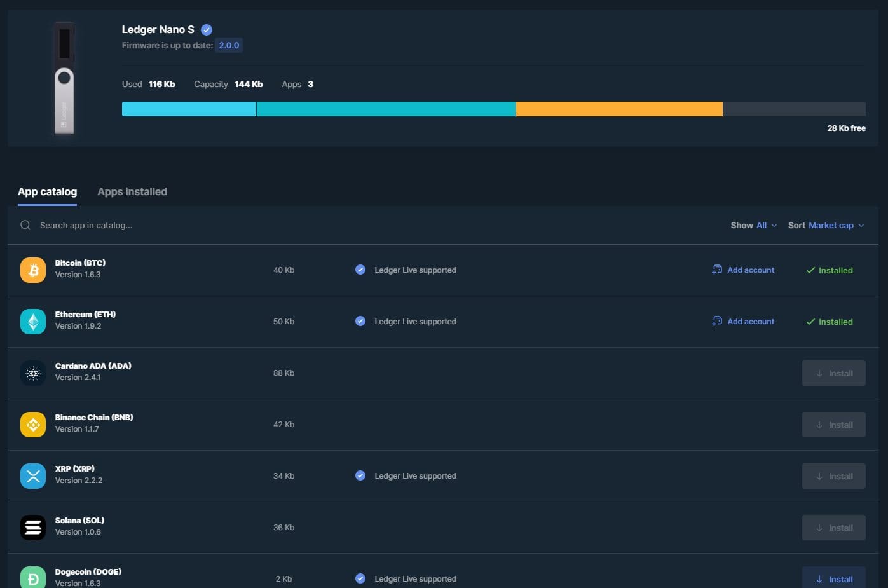Click the Dogecoin Ledger Live supported checkmark
The width and height of the screenshot is (888, 588).
pyautogui.click(x=360, y=578)
